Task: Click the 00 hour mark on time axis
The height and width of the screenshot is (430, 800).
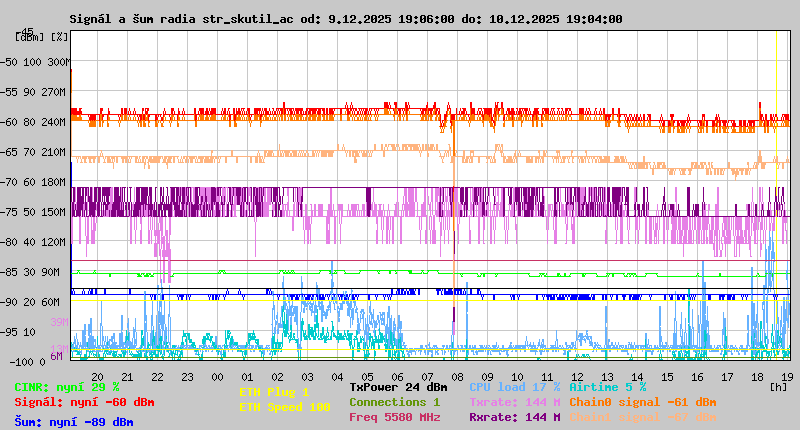Action: tap(217, 376)
